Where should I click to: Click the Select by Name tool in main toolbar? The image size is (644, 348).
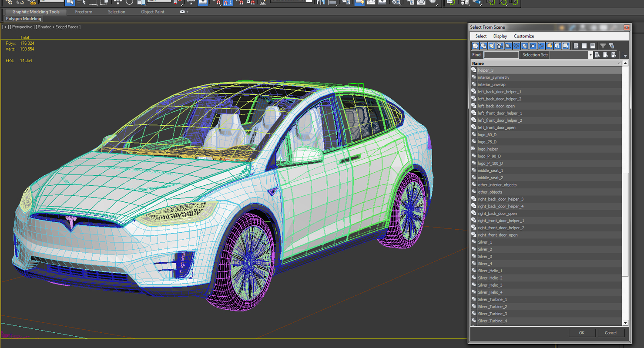tap(81, 2)
